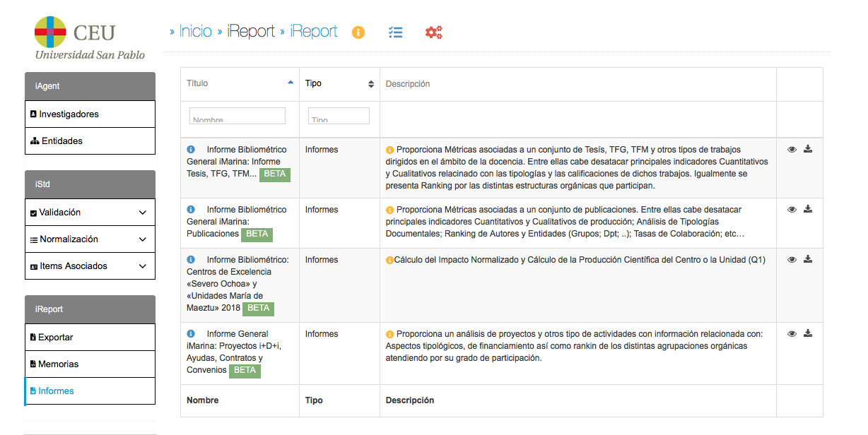Screen dimensions: 868x435
Task: Download the Publicaciones bibliometric report
Action: [x=808, y=209]
